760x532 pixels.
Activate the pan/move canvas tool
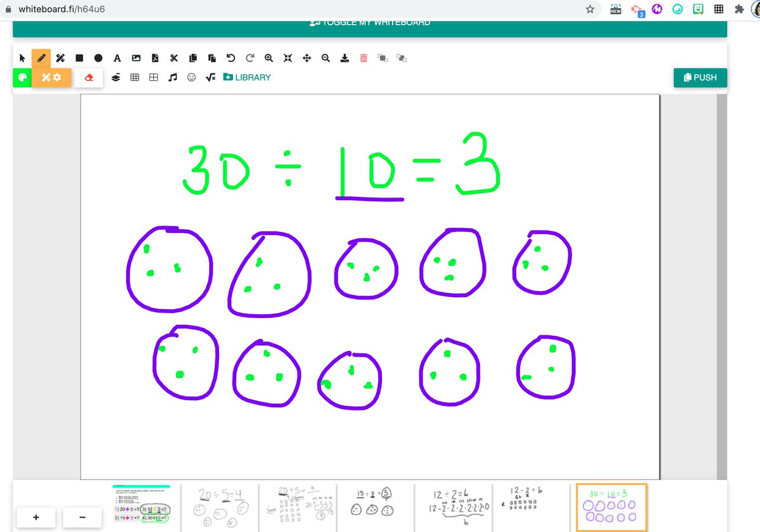(307, 58)
